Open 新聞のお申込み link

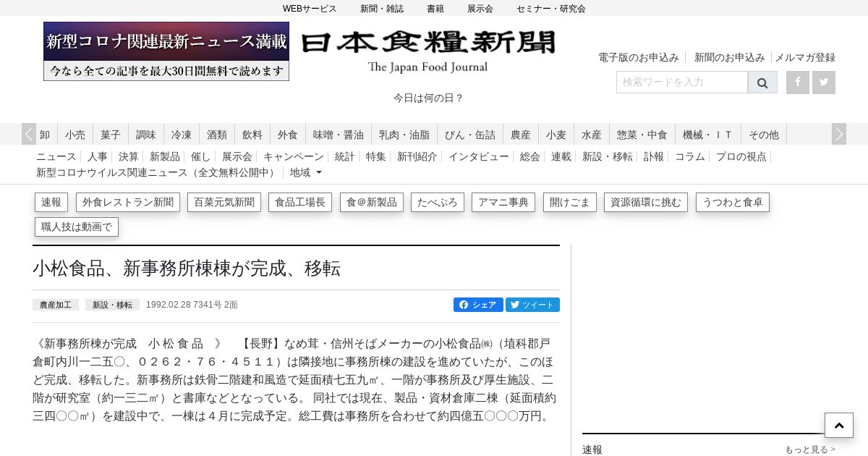click(x=730, y=57)
